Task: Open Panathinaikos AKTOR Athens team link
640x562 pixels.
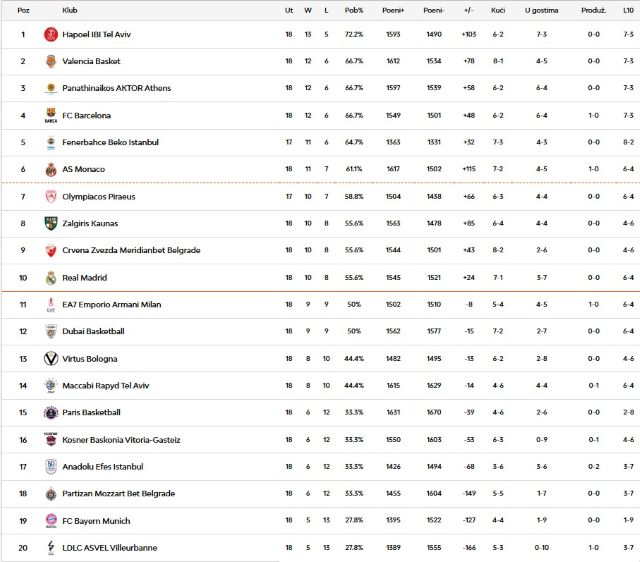Action: click(116, 88)
